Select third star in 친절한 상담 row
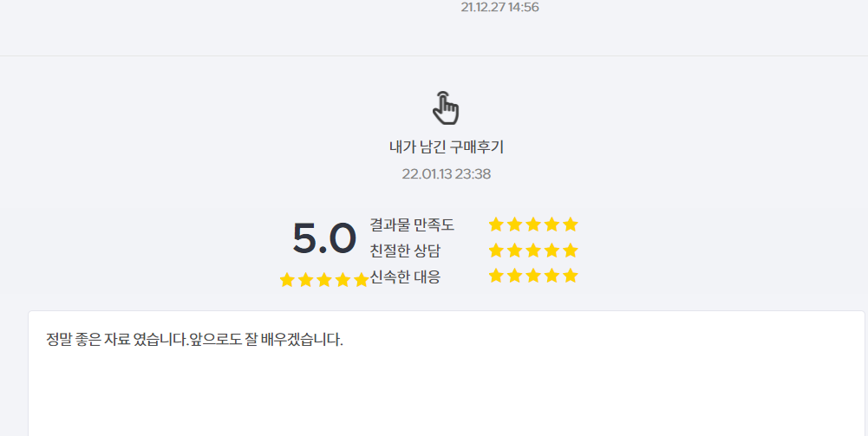Screen dimensions: 868x436 (x=533, y=251)
